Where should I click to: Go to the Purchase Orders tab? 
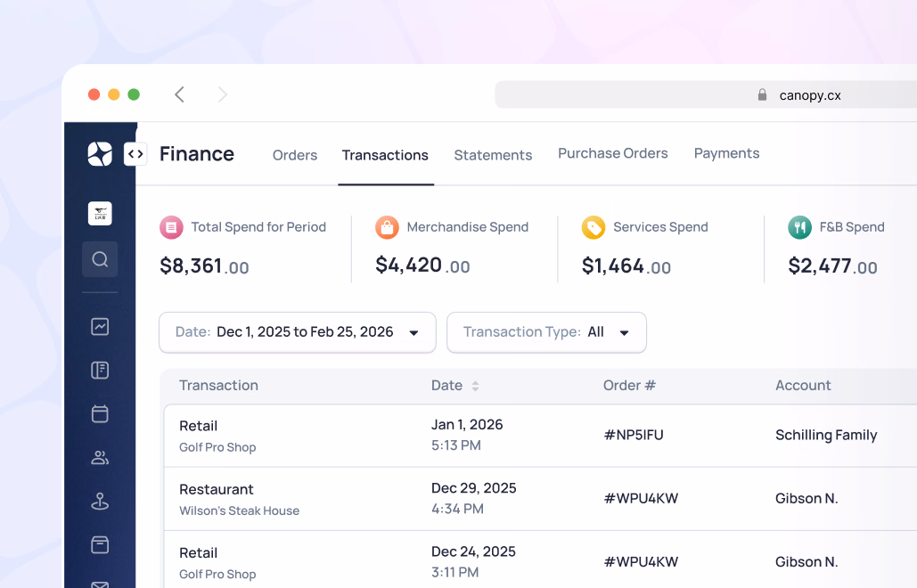pyautogui.click(x=613, y=153)
